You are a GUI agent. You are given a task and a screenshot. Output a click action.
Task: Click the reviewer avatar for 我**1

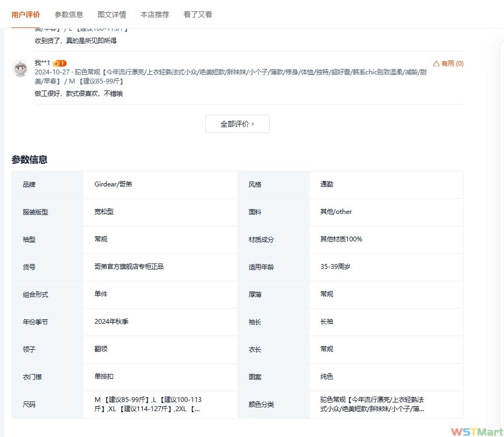click(20, 68)
